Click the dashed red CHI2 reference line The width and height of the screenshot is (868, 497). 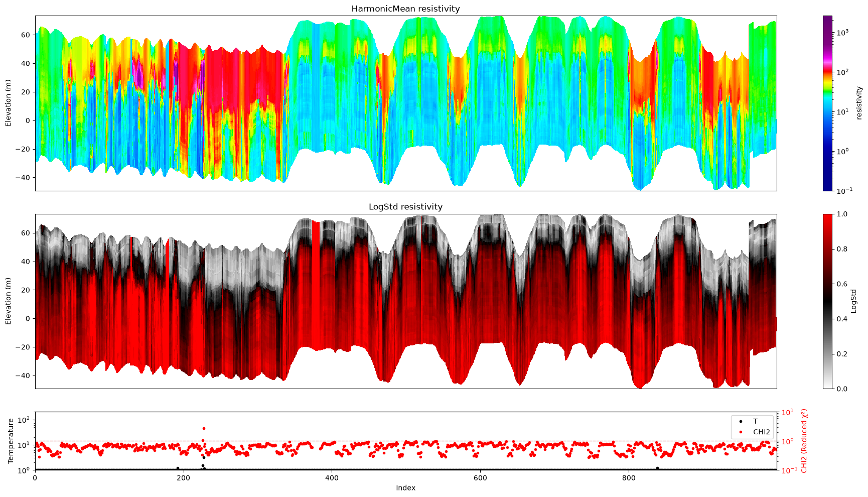(405, 441)
